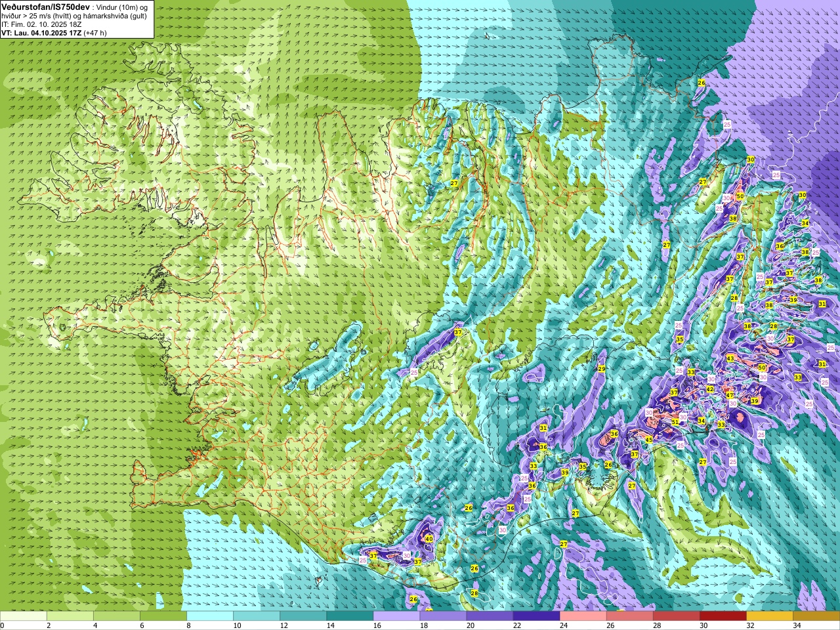Viewport: 840px width, 630px height.
Task: Click the 'Veðurstofan/IS750dev' title text
Action: pyautogui.click(x=45, y=6)
